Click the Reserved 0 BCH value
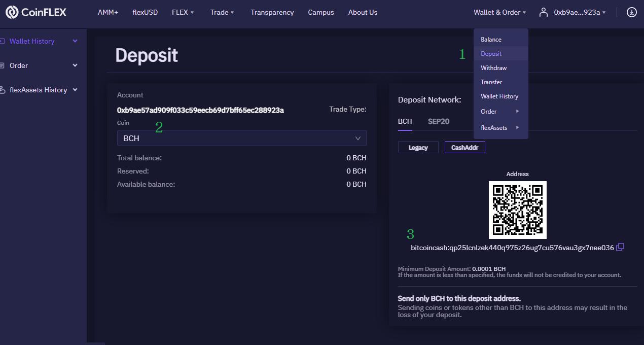 click(356, 171)
